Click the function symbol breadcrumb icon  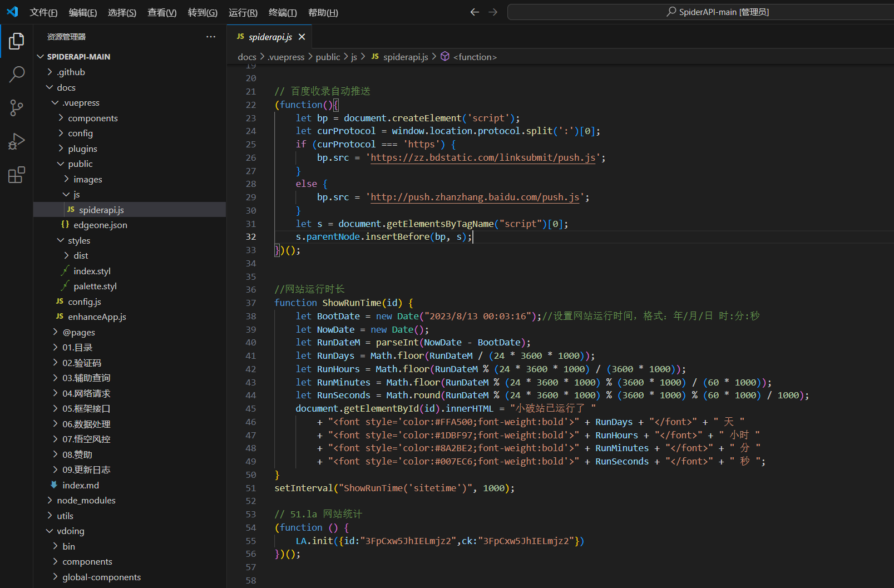(445, 56)
